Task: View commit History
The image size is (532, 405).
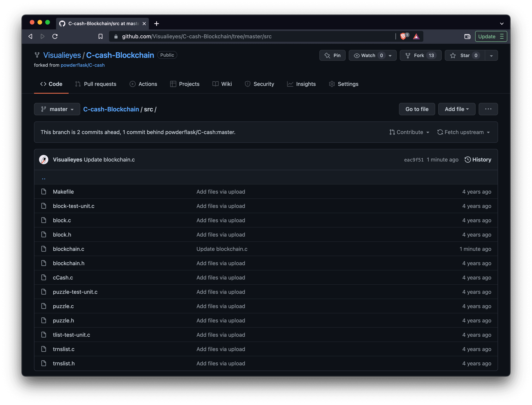Action: coord(478,160)
